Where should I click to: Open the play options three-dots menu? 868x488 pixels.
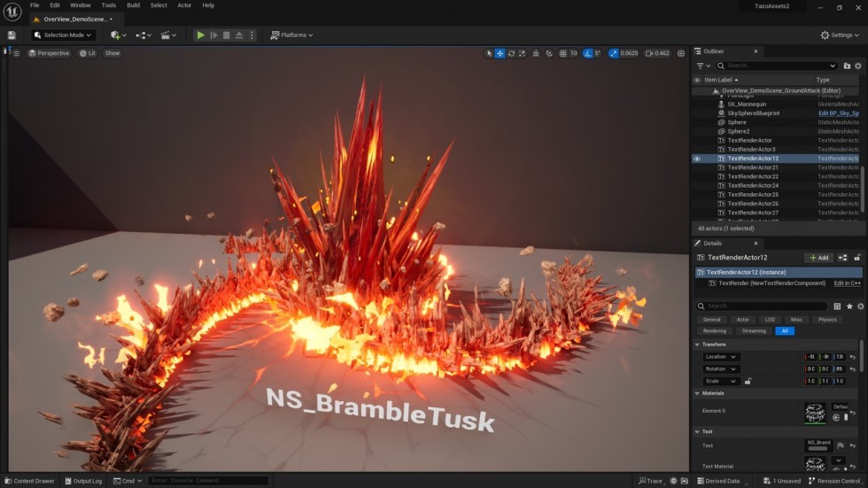point(252,35)
